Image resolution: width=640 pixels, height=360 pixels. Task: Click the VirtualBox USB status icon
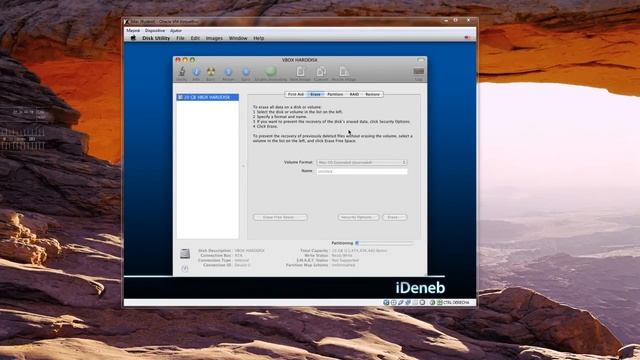[x=401, y=302]
